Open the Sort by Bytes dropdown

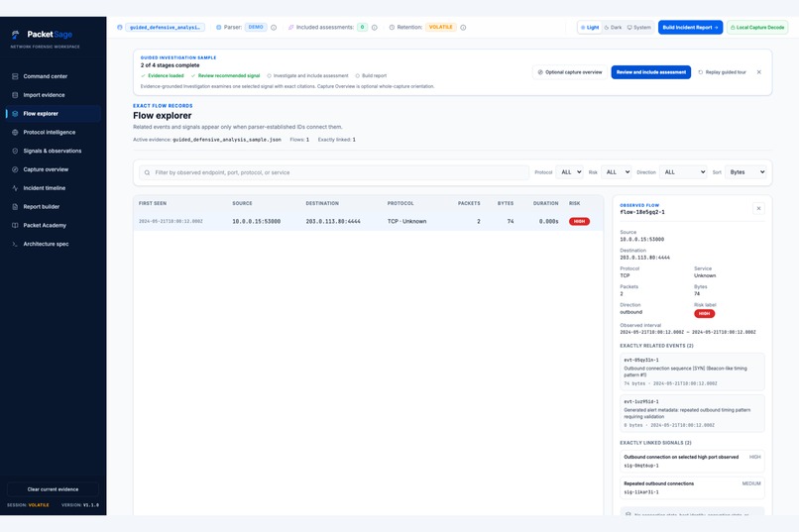[745, 172]
